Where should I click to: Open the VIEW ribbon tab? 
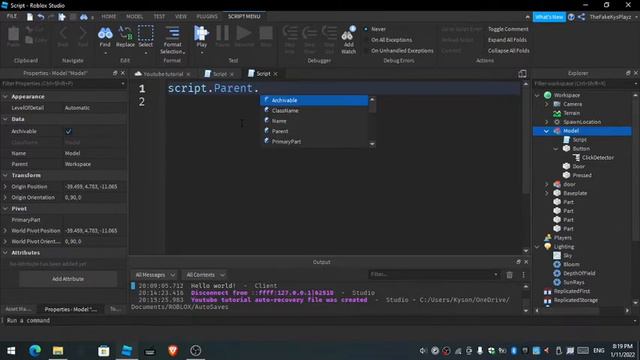tap(180, 16)
